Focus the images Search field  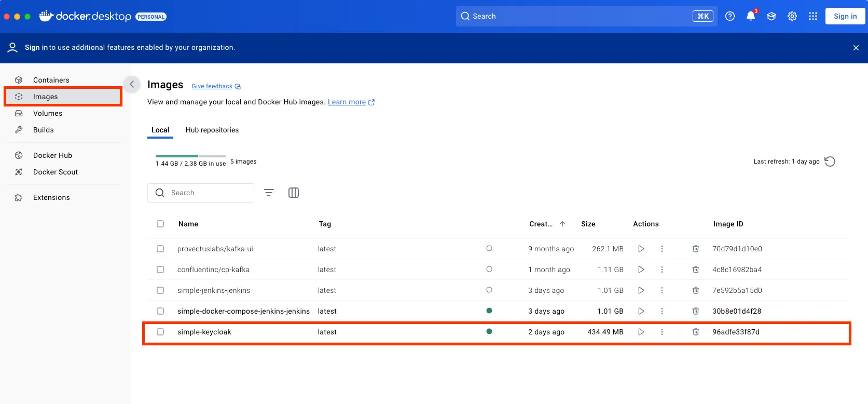click(201, 193)
